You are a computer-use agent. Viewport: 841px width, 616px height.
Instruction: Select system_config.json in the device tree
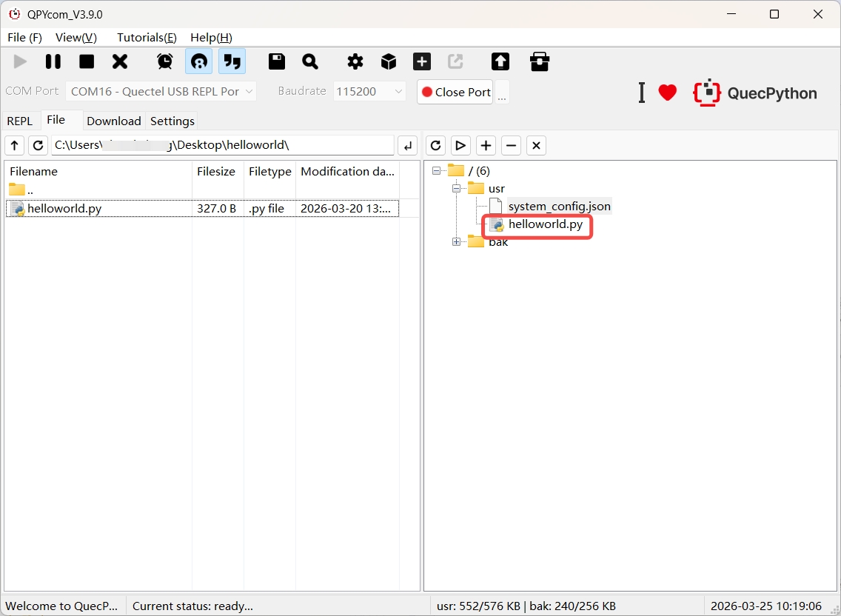pos(559,207)
